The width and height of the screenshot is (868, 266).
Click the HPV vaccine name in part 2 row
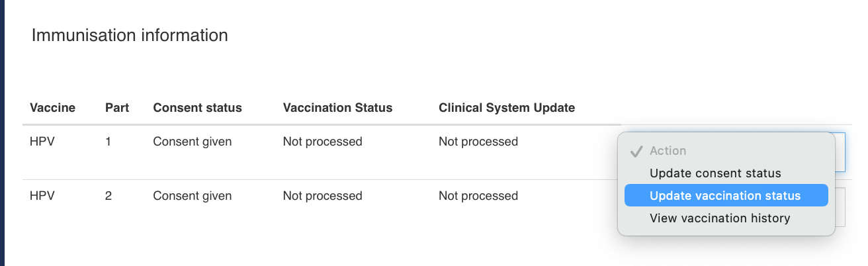pyautogui.click(x=42, y=196)
